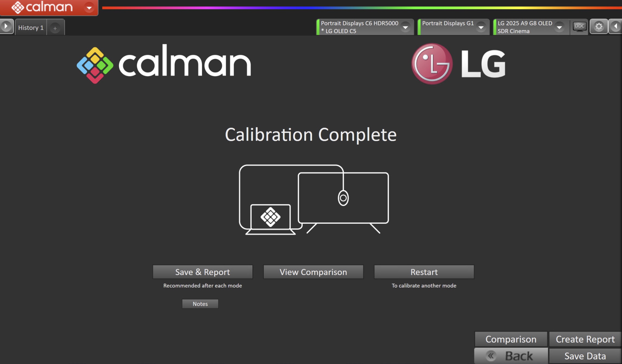Open the DDC display control icon
622x364 pixels.
(x=579, y=27)
